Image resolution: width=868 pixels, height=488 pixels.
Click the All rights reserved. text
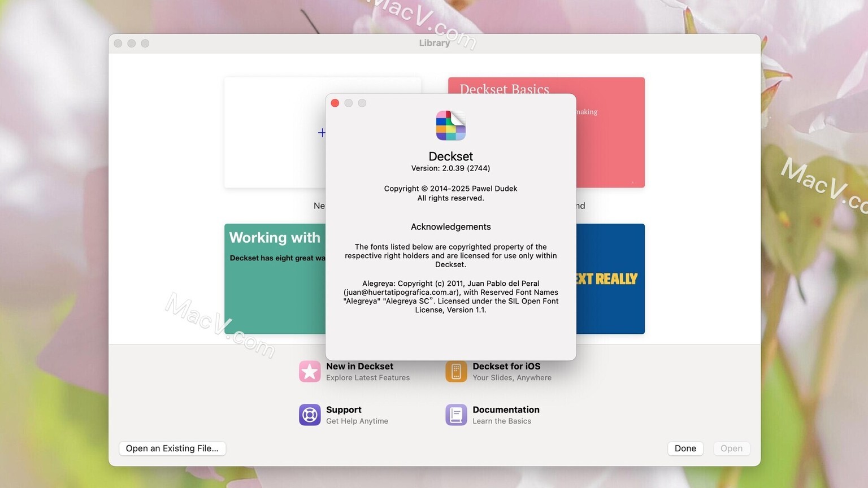(451, 198)
